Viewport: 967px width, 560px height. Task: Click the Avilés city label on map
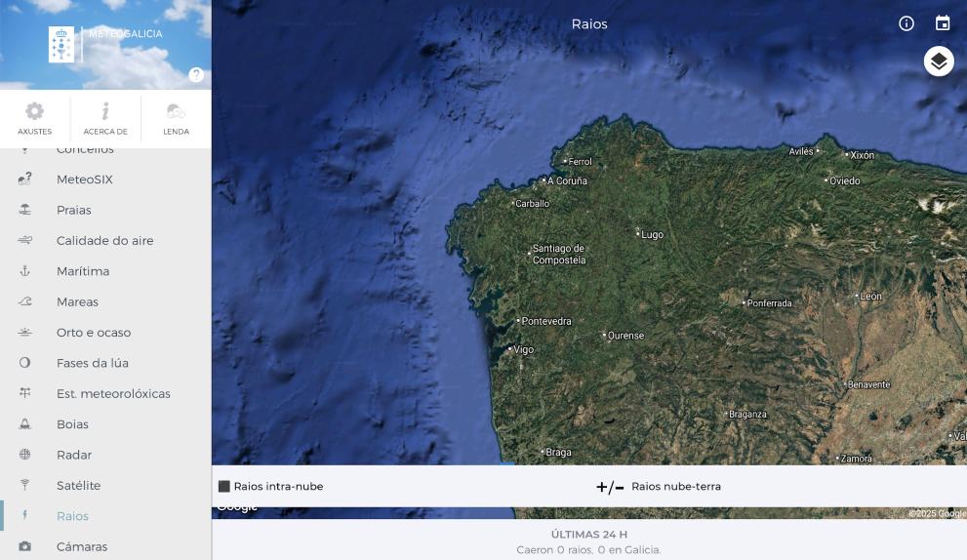pyautogui.click(x=800, y=151)
